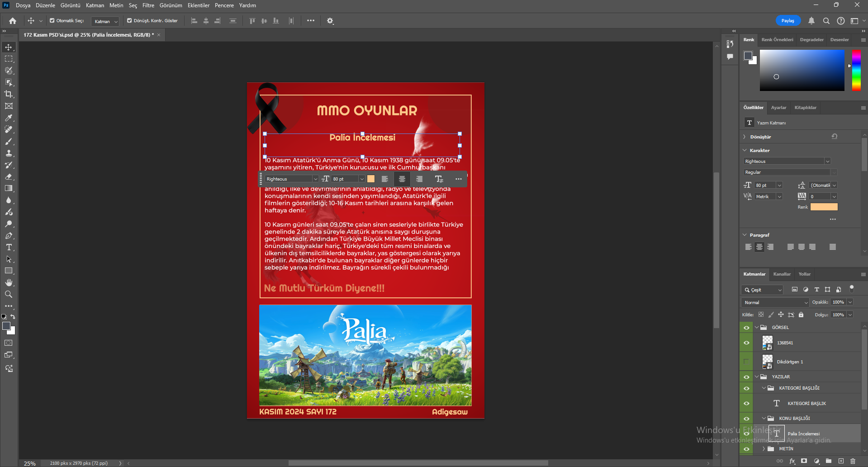This screenshot has width=868, height=467.
Task: Swap foreground and background colors
Action: coord(13,317)
